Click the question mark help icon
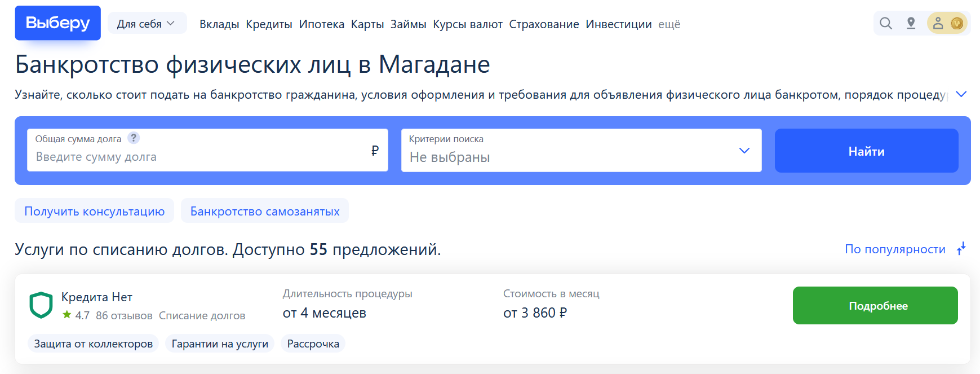 click(134, 138)
